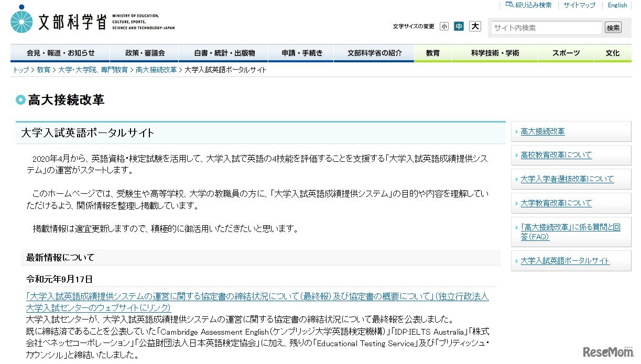Viewport: 641px width, 364px height.
Task: Click the arrow icon before 大学入試英語ポータルサイト sidebar link
Action: point(517,260)
